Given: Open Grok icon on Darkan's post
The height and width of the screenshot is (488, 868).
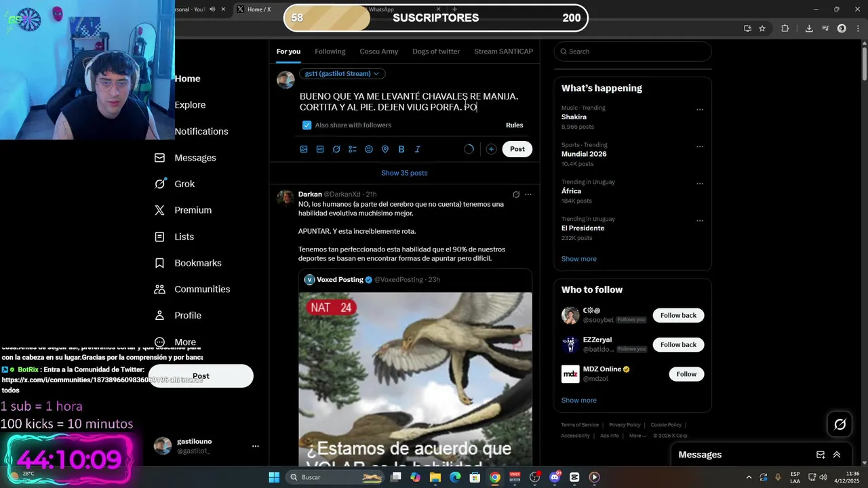Looking at the screenshot, I should (516, 195).
